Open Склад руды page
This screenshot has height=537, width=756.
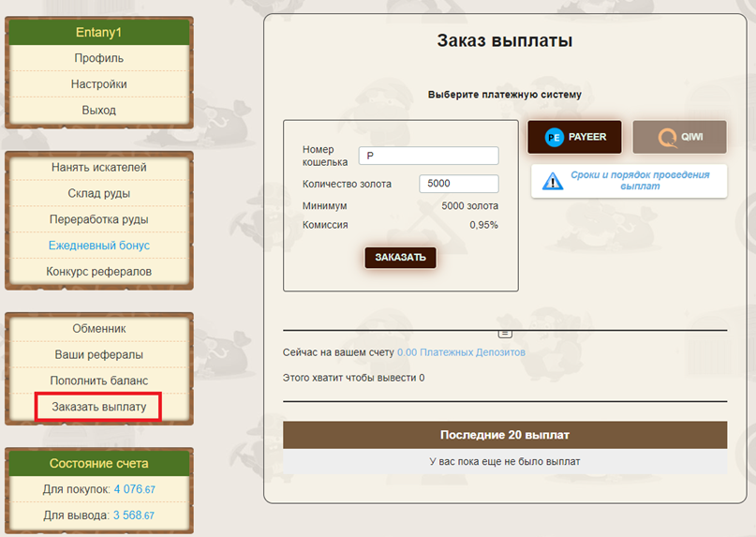pos(99,193)
